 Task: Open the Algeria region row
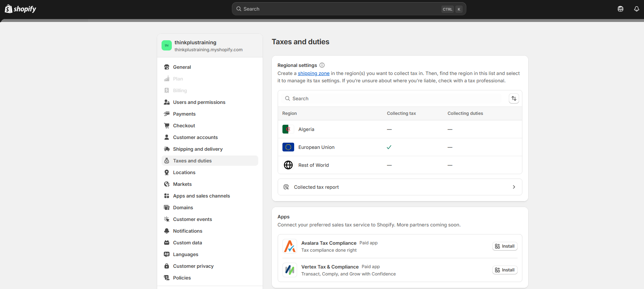[x=400, y=129]
